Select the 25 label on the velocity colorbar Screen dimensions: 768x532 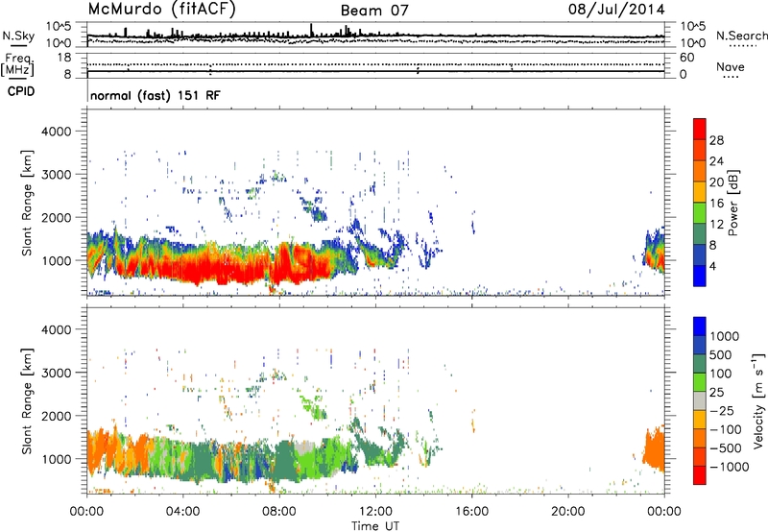[716, 392]
